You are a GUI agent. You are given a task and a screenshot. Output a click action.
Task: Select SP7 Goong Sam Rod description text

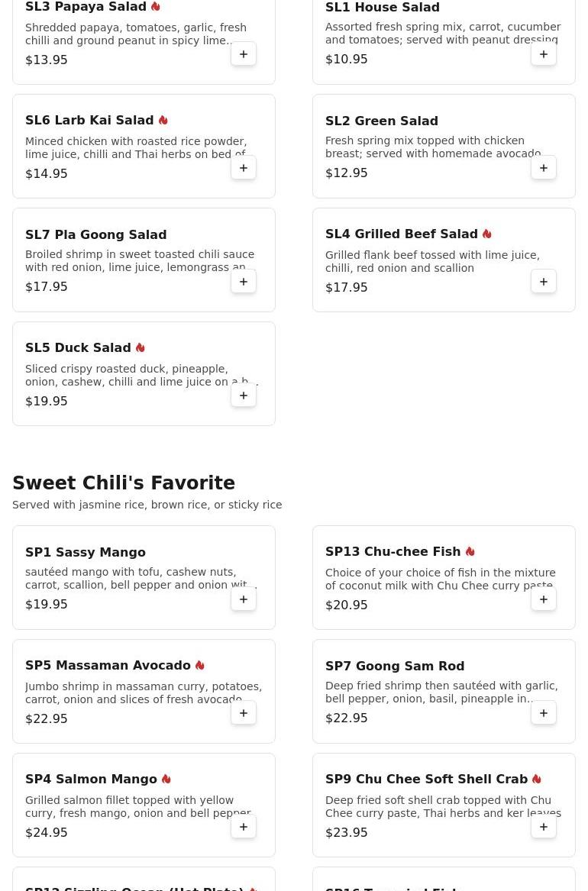pos(441,692)
